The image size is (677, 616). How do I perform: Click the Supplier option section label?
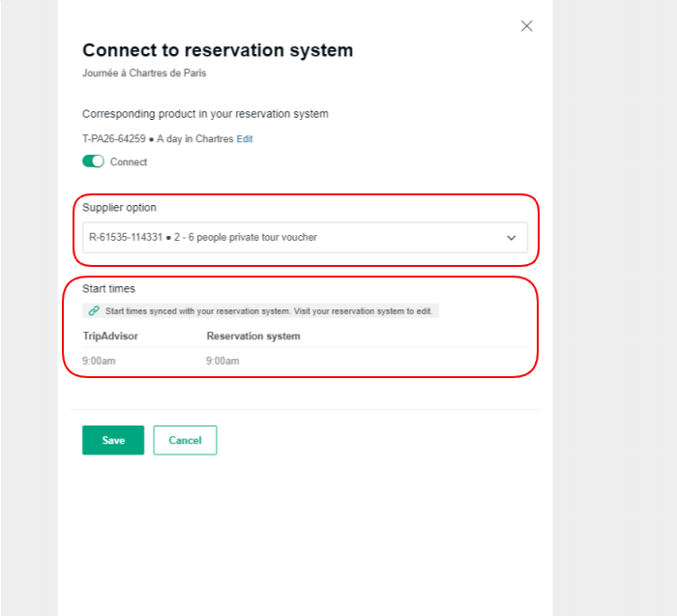(119, 208)
